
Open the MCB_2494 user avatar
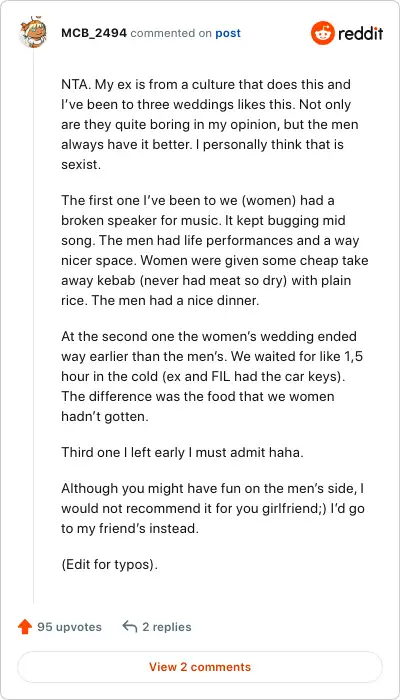pyautogui.click(x=33, y=33)
